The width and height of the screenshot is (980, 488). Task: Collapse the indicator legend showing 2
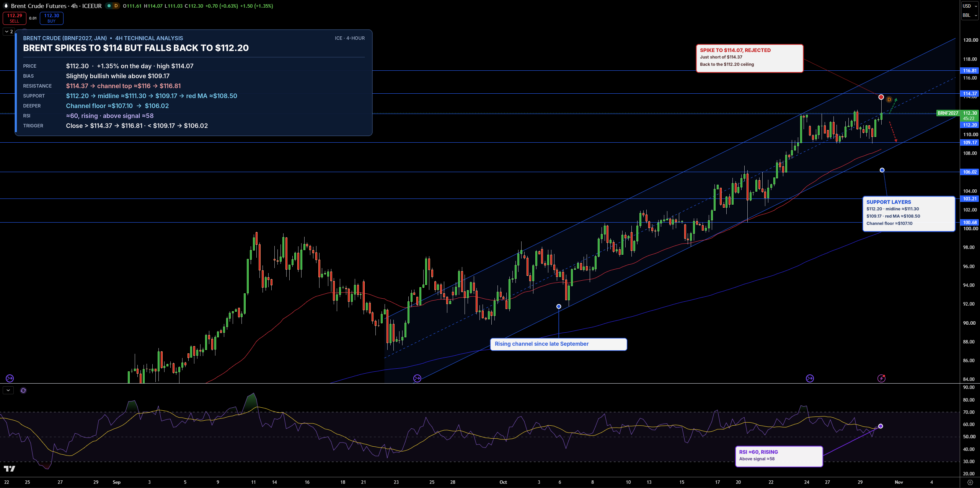(9, 31)
